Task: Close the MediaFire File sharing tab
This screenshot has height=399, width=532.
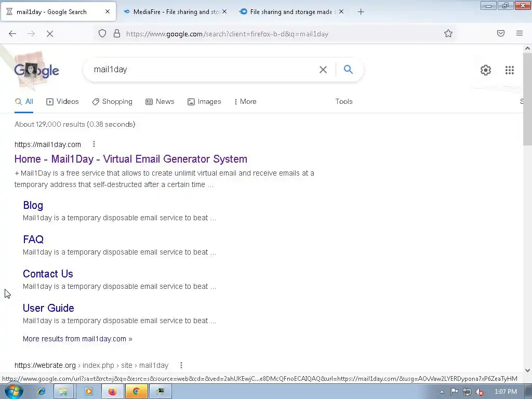Action: (224, 11)
